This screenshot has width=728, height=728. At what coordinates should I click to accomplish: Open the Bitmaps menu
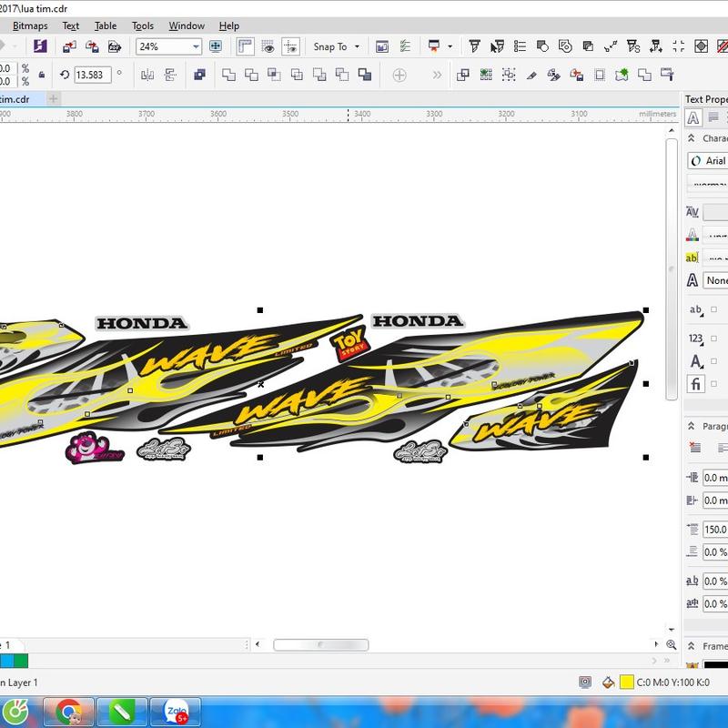coord(30,26)
